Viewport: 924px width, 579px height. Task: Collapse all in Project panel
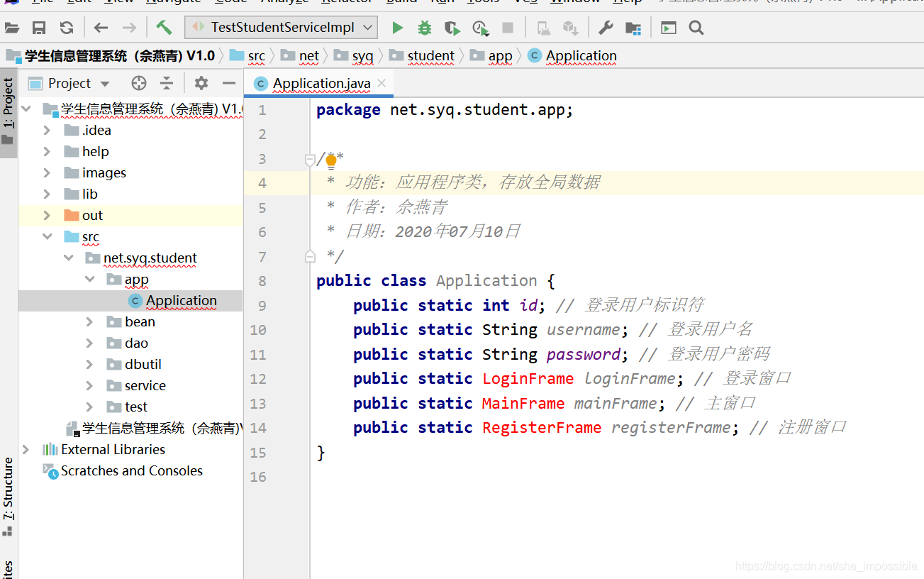(167, 83)
